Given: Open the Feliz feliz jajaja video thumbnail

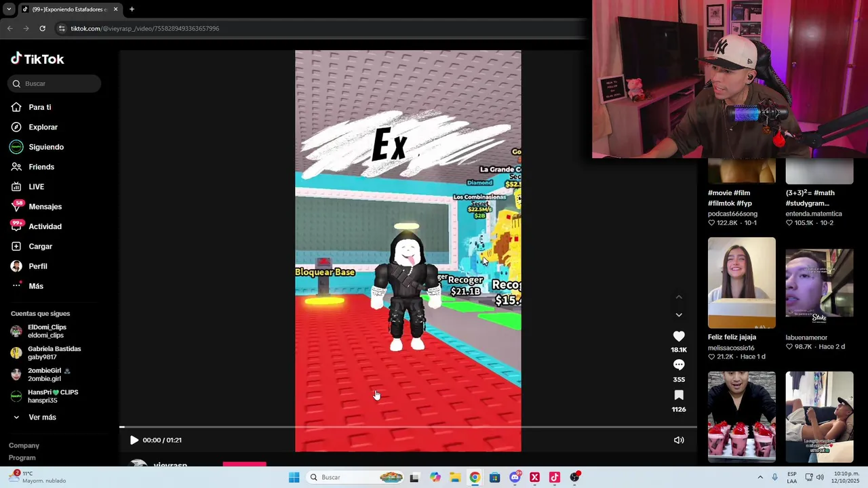Looking at the screenshot, I should pos(742,283).
